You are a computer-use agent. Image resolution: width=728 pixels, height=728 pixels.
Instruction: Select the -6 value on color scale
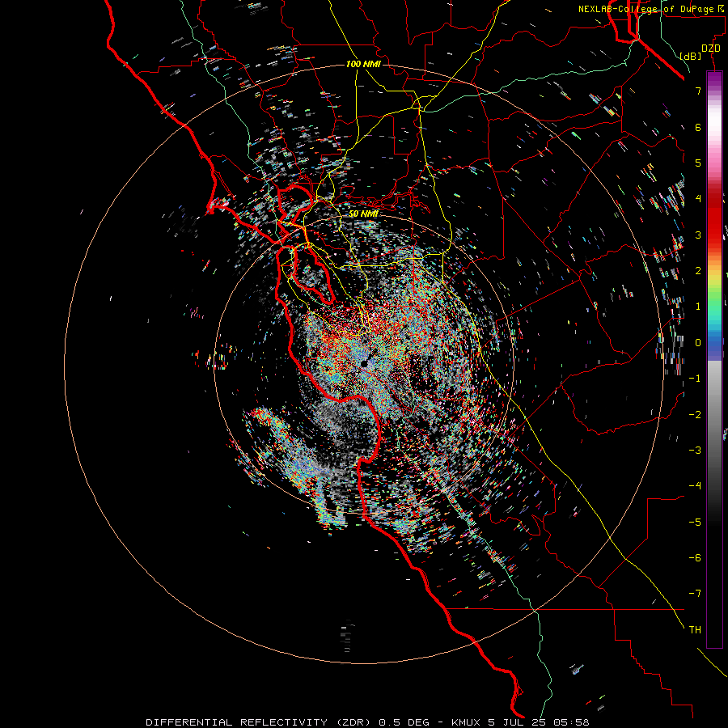click(x=695, y=558)
